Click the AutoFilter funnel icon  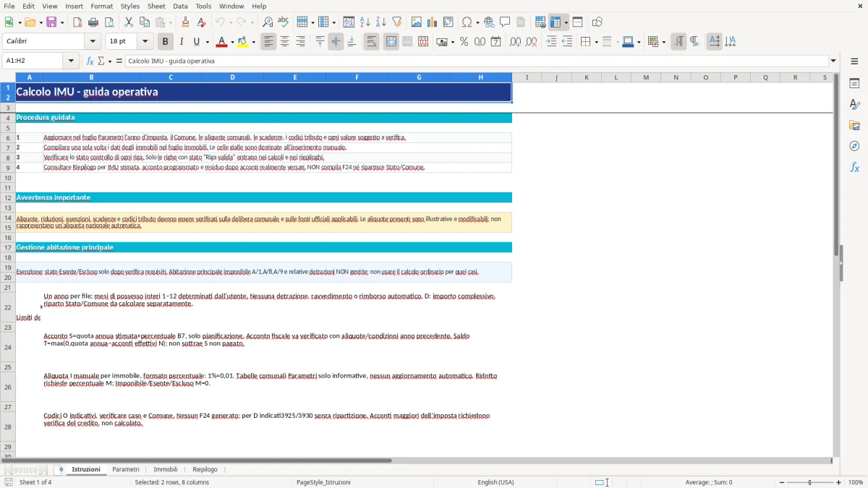click(396, 22)
